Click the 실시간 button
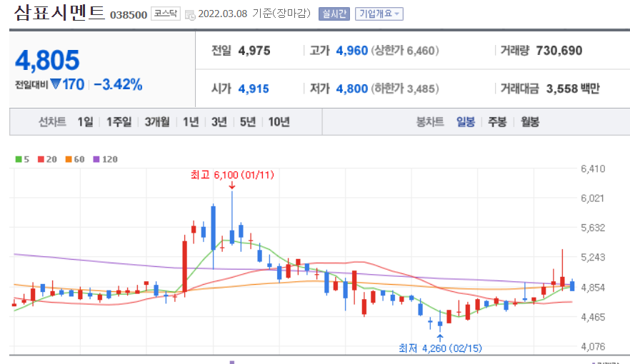This screenshot has height=364, width=630. [x=334, y=14]
